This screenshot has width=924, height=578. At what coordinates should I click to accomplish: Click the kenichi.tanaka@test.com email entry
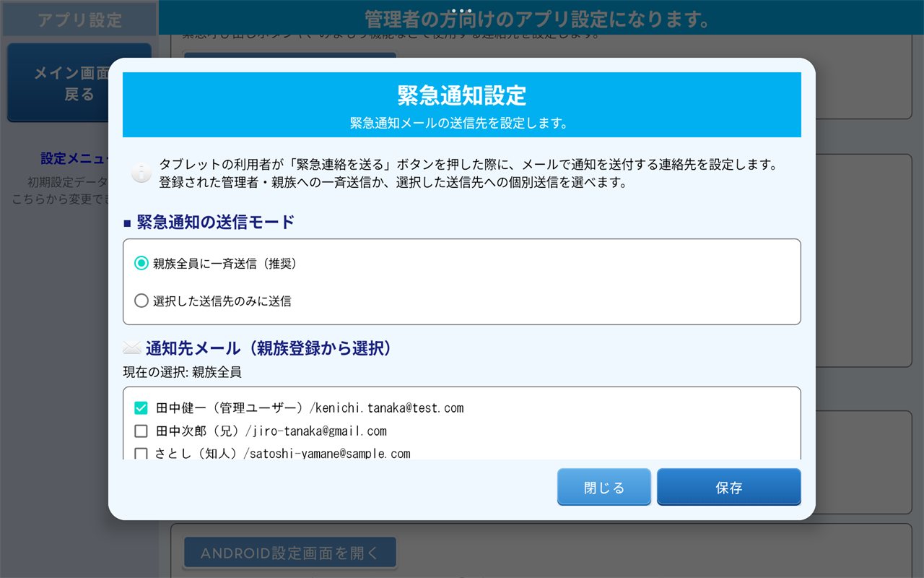click(390, 408)
